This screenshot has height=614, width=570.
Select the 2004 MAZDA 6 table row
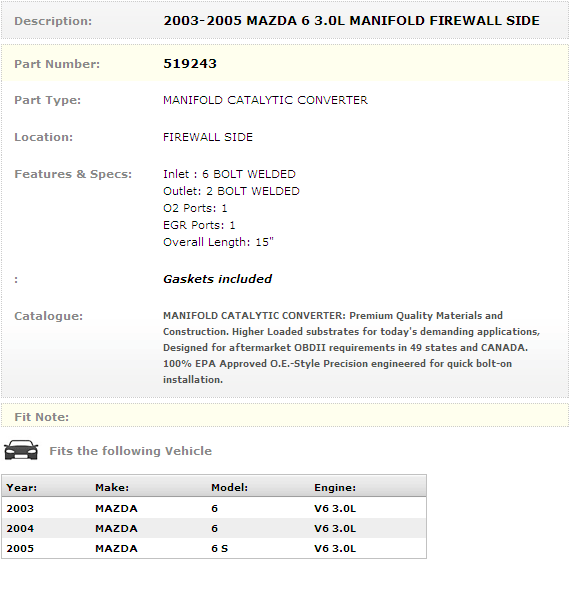click(214, 528)
